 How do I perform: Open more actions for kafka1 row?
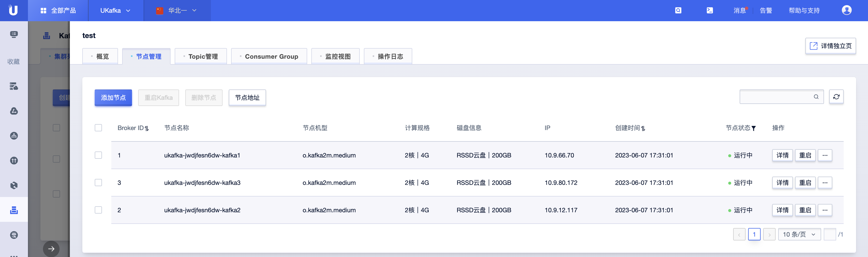(x=825, y=155)
